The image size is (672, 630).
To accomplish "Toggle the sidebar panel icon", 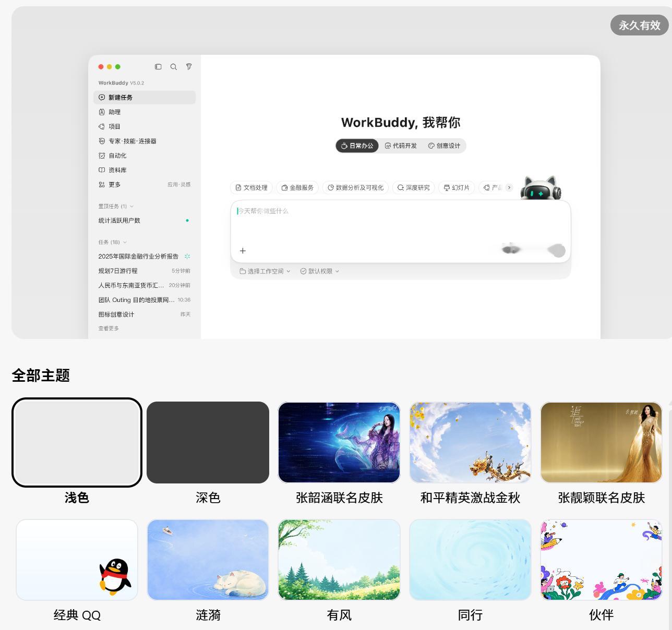I will pos(158,67).
